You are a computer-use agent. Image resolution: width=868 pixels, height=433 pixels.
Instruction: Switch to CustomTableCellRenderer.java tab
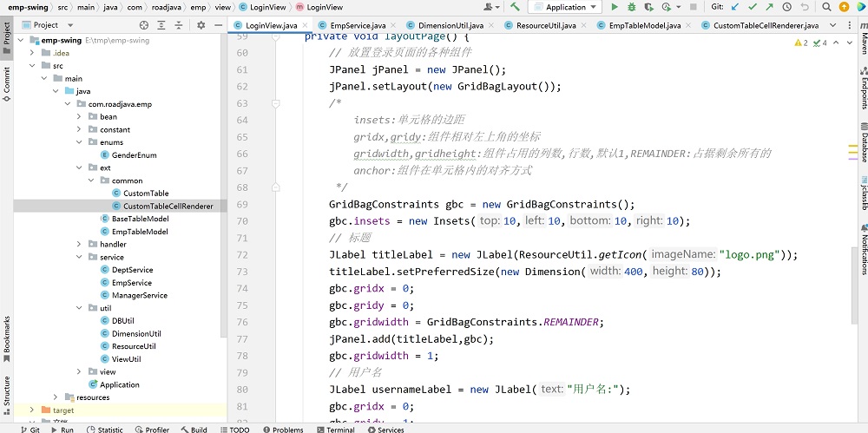pos(766,25)
